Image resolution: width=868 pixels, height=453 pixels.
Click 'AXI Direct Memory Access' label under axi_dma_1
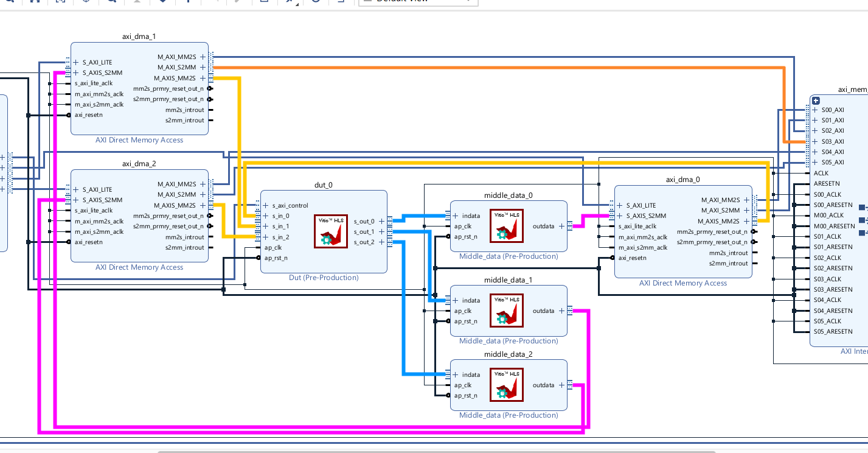point(139,140)
